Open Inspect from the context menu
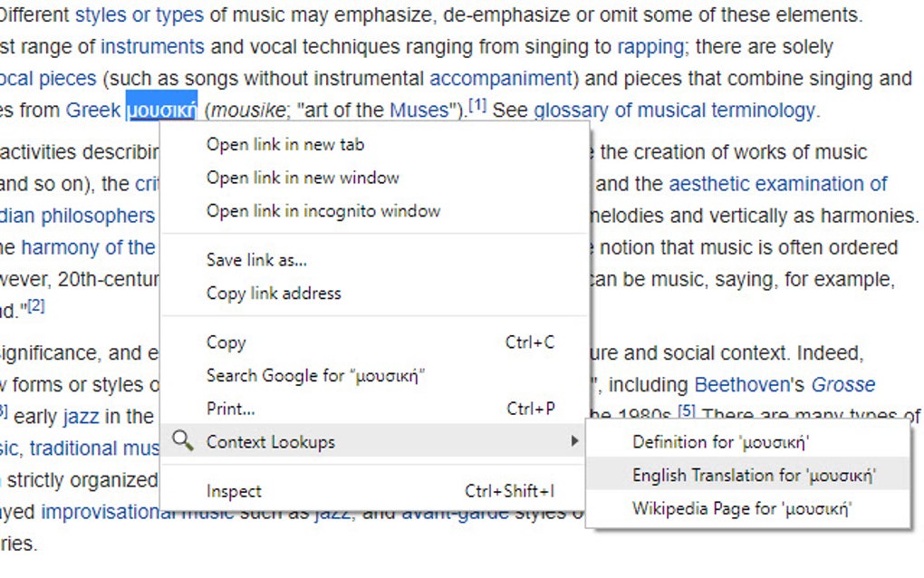Image resolution: width=924 pixels, height=578 pixels. pyautogui.click(x=234, y=490)
